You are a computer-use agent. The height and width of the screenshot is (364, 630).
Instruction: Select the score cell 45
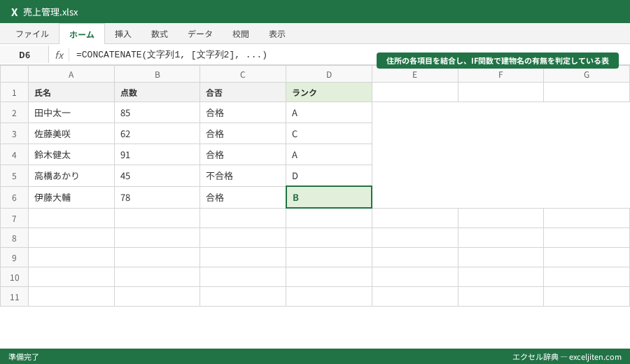tap(157, 176)
